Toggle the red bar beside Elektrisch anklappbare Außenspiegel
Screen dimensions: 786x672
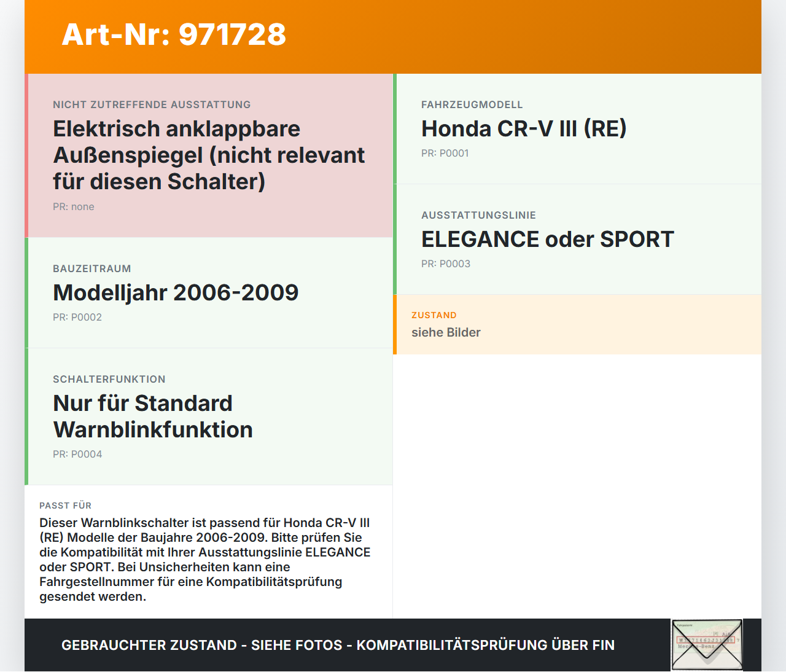(26, 155)
